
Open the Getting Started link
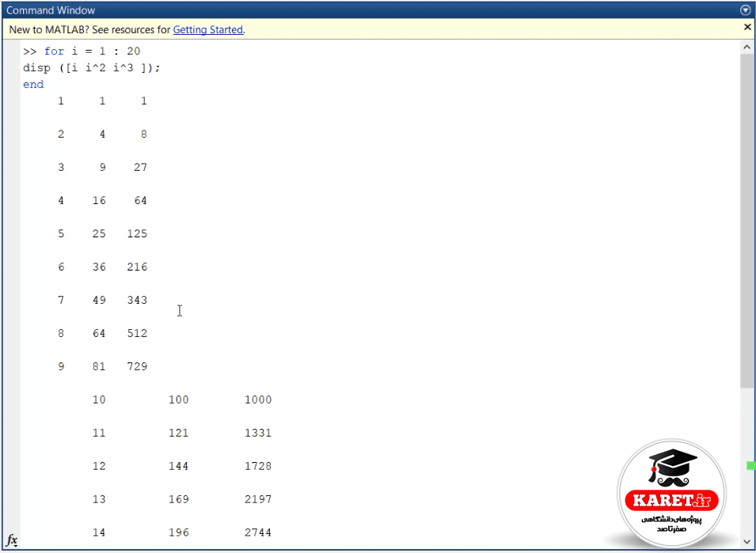(208, 30)
